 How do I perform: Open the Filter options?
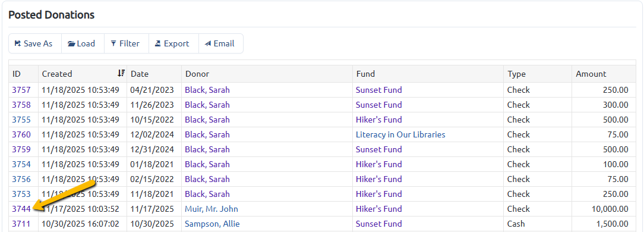click(x=127, y=43)
